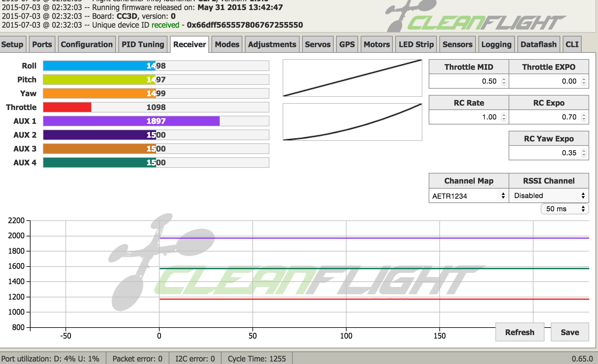Click the Throttle channel label
Viewport: 598px width, 364px height.
point(21,107)
